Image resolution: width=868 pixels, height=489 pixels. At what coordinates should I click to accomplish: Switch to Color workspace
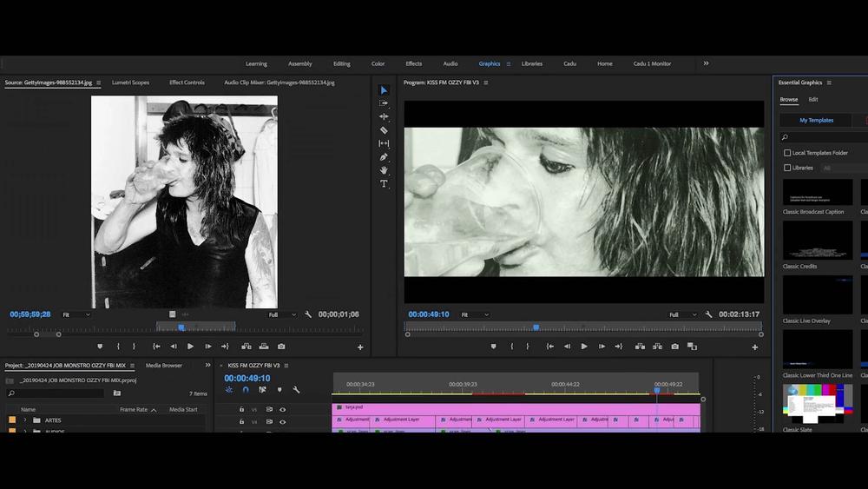click(x=378, y=63)
